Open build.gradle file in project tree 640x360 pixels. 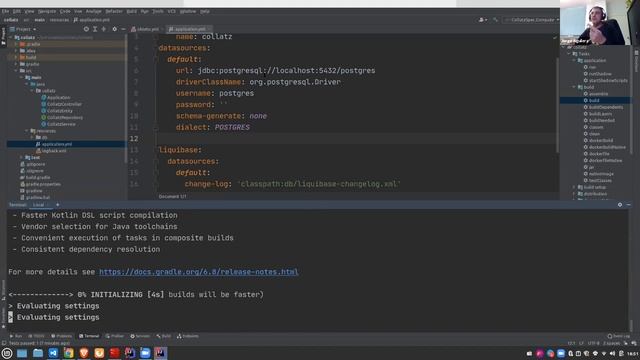(35, 178)
